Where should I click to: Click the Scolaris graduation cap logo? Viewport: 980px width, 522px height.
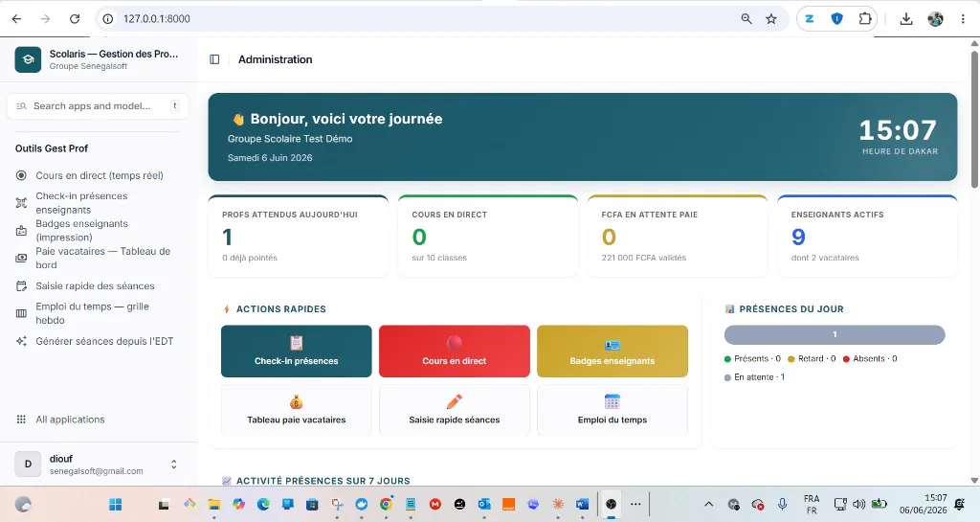28,59
